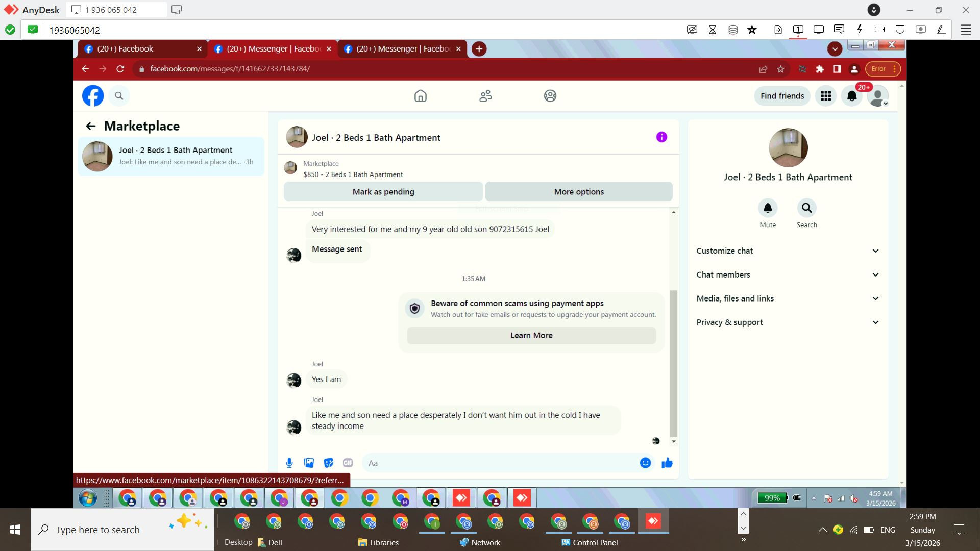Screen dimensions: 980x551
Task: Open the AnyDesk new session tab icon
Action: coord(177,10)
